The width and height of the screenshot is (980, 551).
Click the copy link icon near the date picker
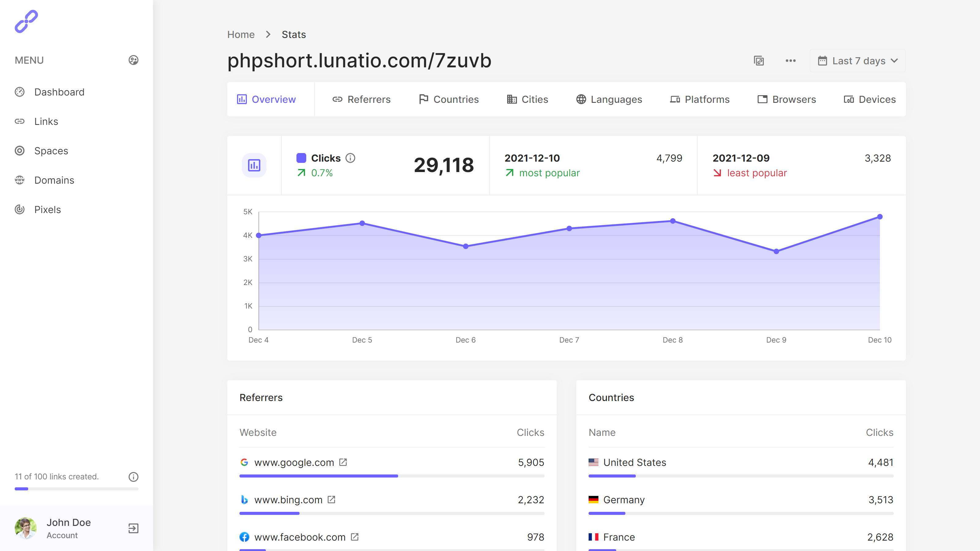click(x=759, y=61)
